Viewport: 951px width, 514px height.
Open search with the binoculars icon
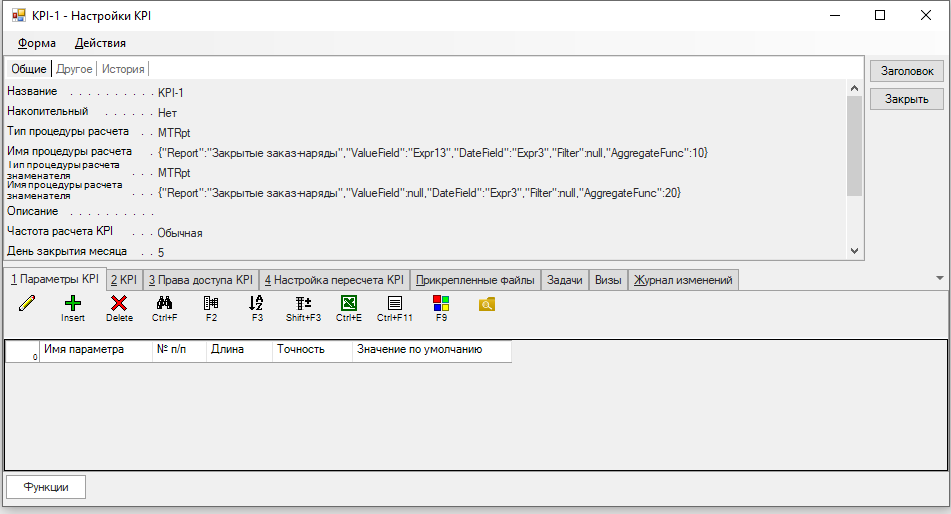[165, 303]
